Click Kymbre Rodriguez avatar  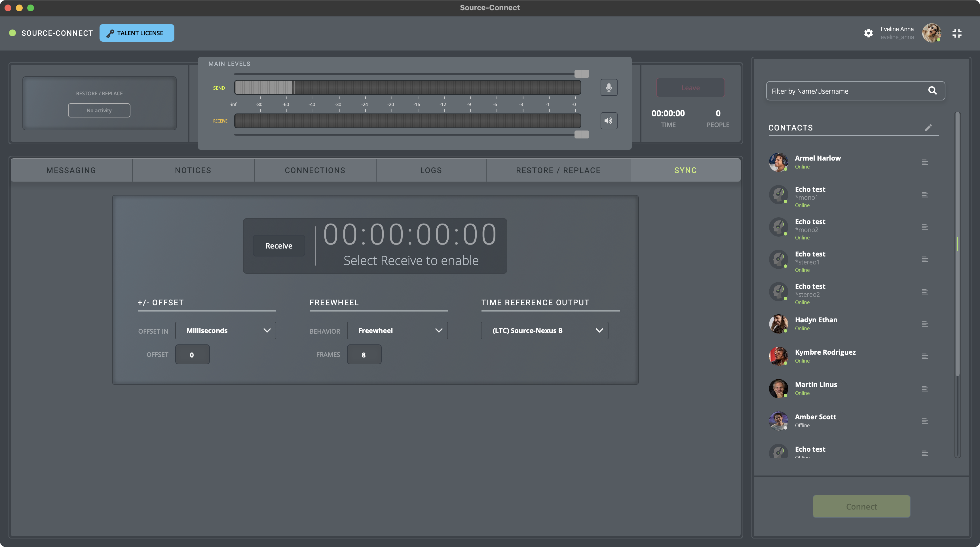coord(778,356)
